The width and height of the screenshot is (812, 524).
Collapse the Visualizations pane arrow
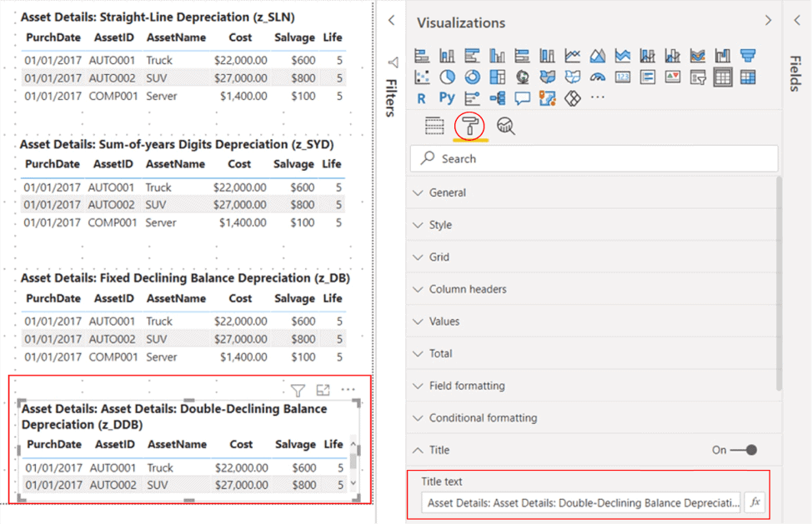768,20
